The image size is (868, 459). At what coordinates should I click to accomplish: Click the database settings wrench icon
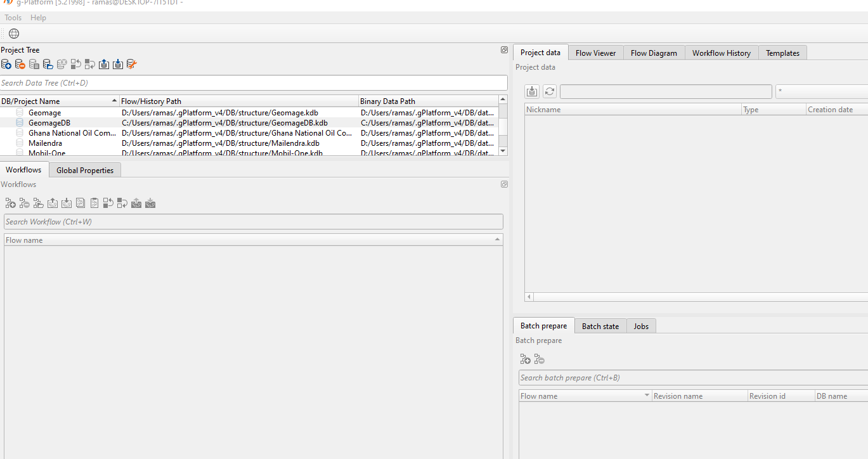click(x=132, y=64)
